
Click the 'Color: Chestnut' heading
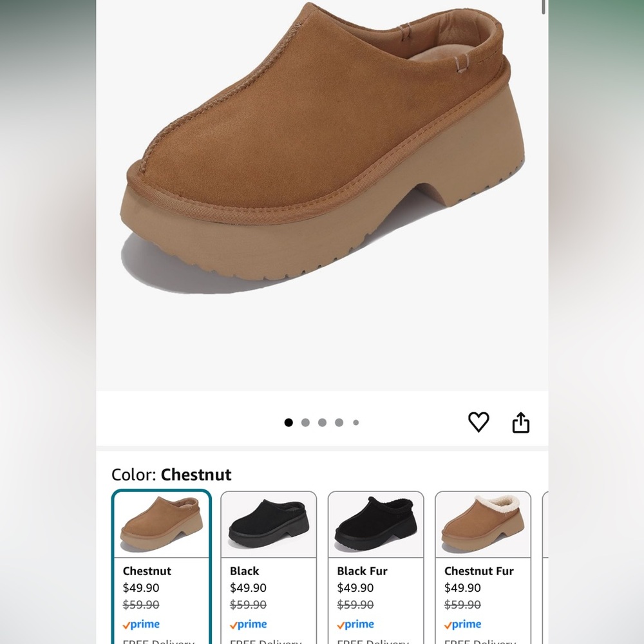point(171,475)
